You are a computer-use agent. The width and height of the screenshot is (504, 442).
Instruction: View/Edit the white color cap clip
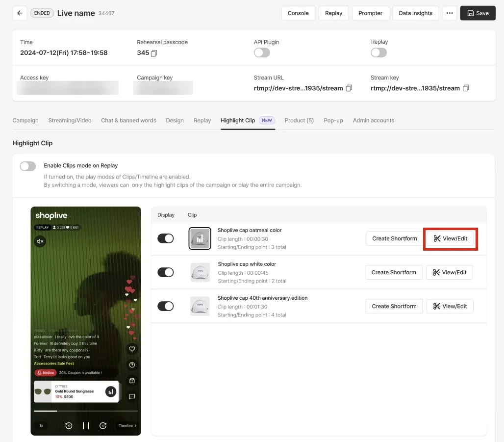(x=450, y=272)
